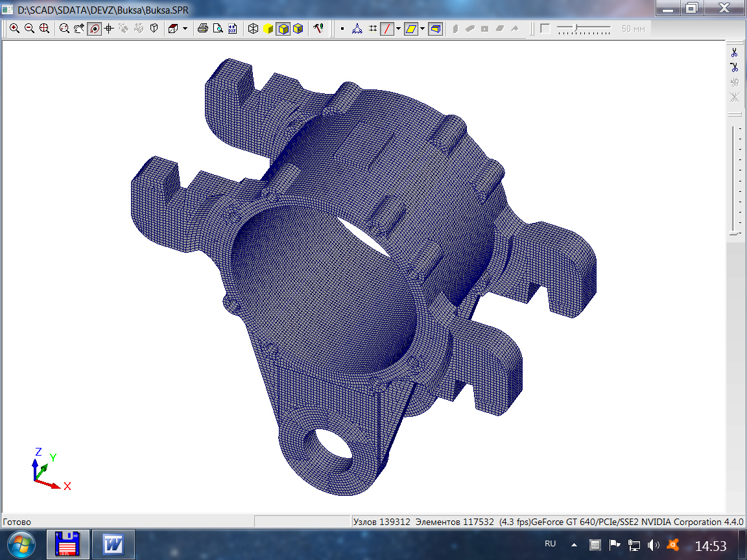
Task: Toggle solid elements yellow block button
Action: [435, 29]
